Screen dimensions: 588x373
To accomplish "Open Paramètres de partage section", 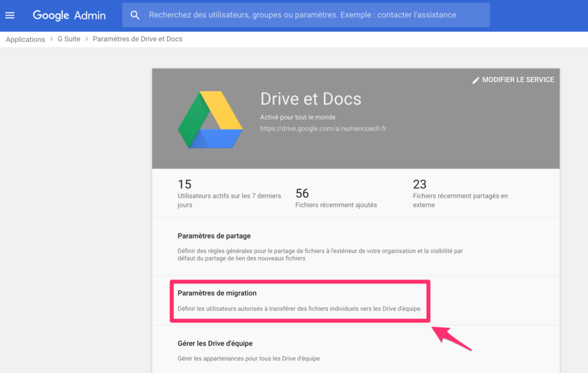I will point(355,247).
